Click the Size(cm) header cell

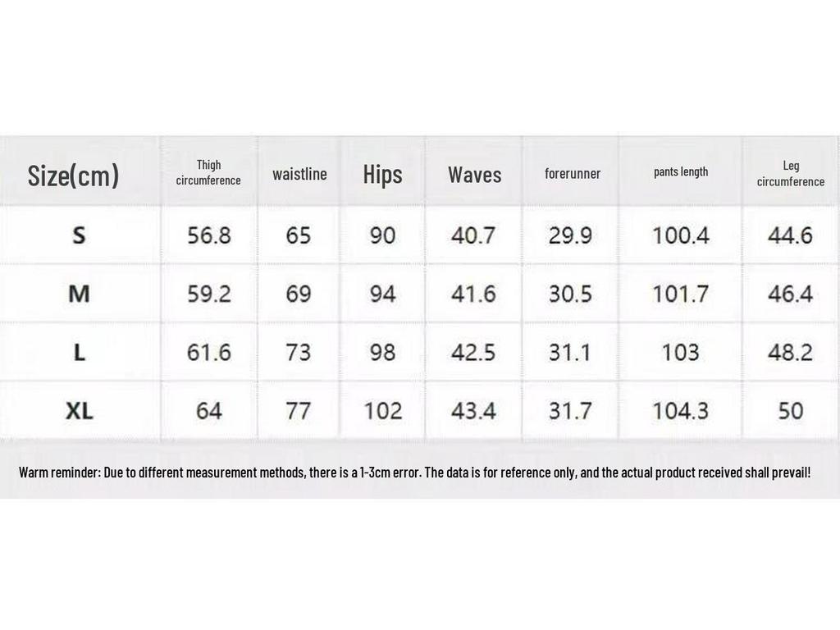(73, 175)
